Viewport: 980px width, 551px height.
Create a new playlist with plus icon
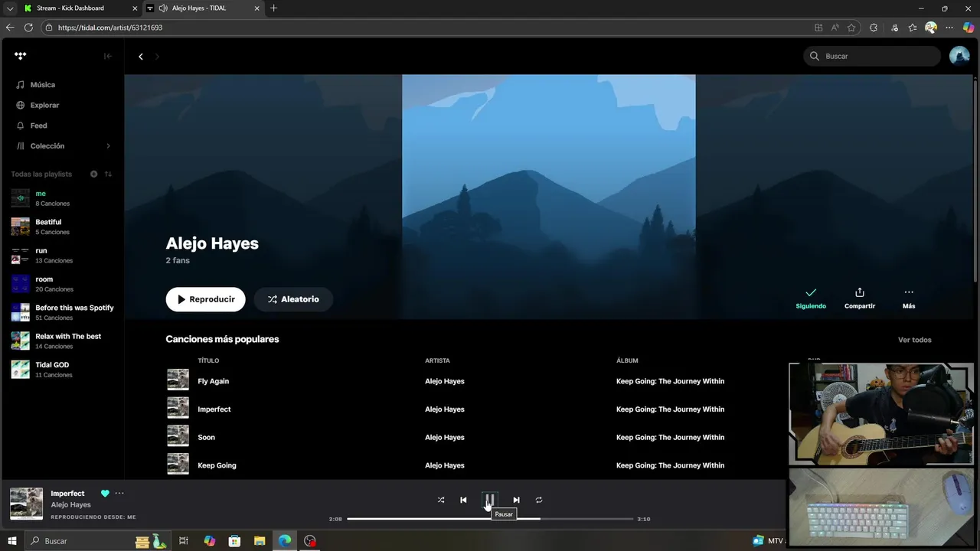coord(94,174)
